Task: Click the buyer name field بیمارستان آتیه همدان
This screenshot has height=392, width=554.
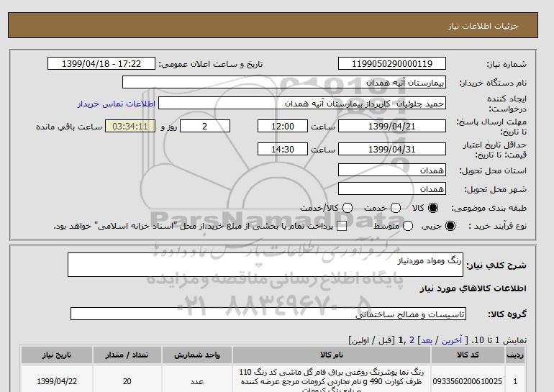Action: click(x=284, y=82)
